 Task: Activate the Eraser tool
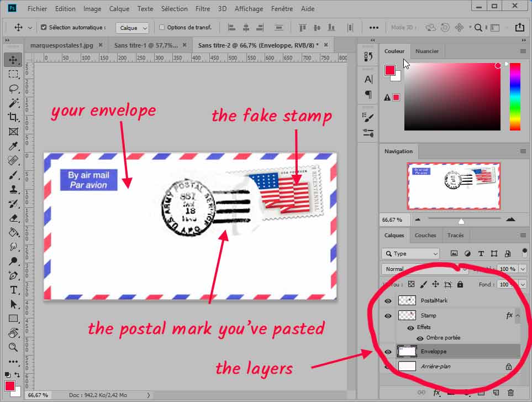point(13,218)
